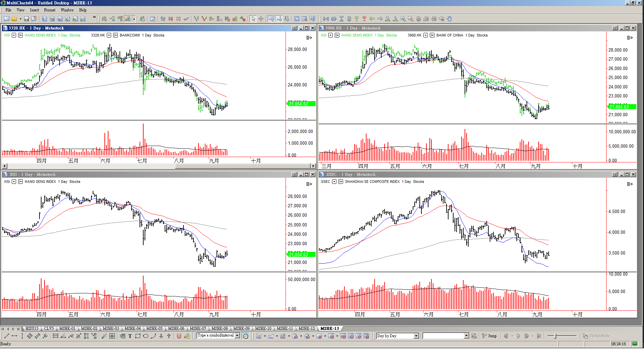The width and height of the screenshot is (644, 354).
Task: Choose the crosshair pointer tool
Action: (x=261, y=19)
